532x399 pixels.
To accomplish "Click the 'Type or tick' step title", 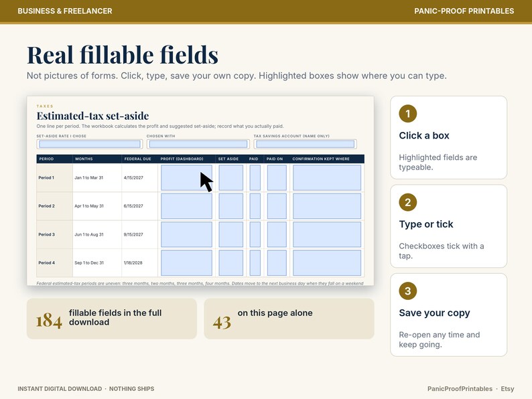I will click(426, 224).
